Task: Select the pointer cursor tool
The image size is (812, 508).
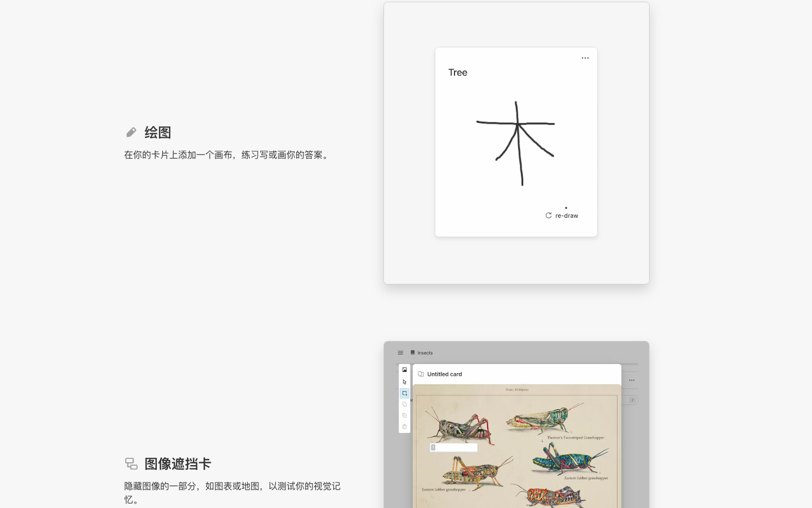Action: pyautogui.click(x=404, y=382)
